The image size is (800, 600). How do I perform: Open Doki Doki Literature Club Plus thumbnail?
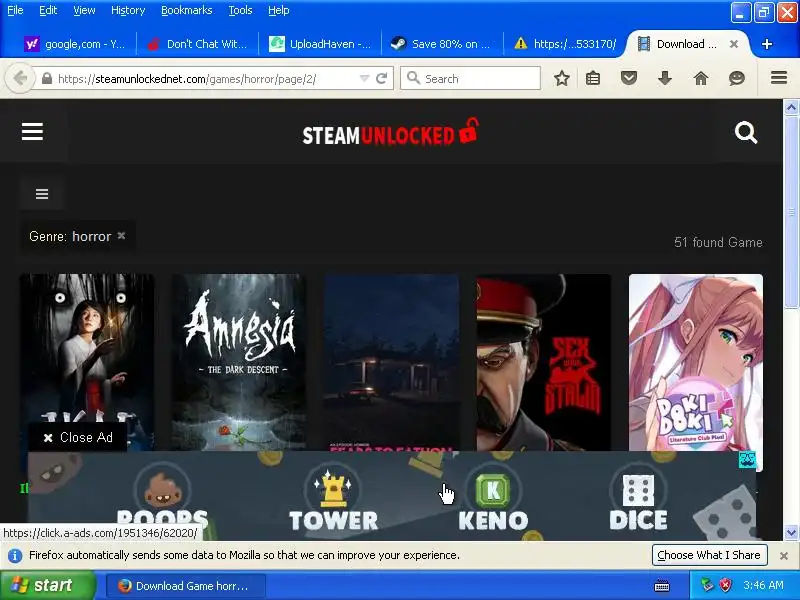pos(696,362)
